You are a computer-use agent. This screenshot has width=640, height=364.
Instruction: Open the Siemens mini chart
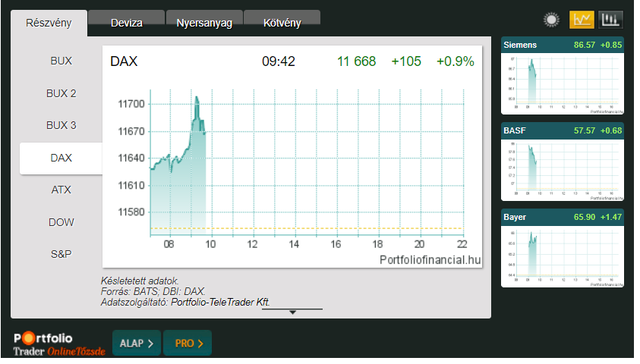pyautogui.click(x=562, y=76)
